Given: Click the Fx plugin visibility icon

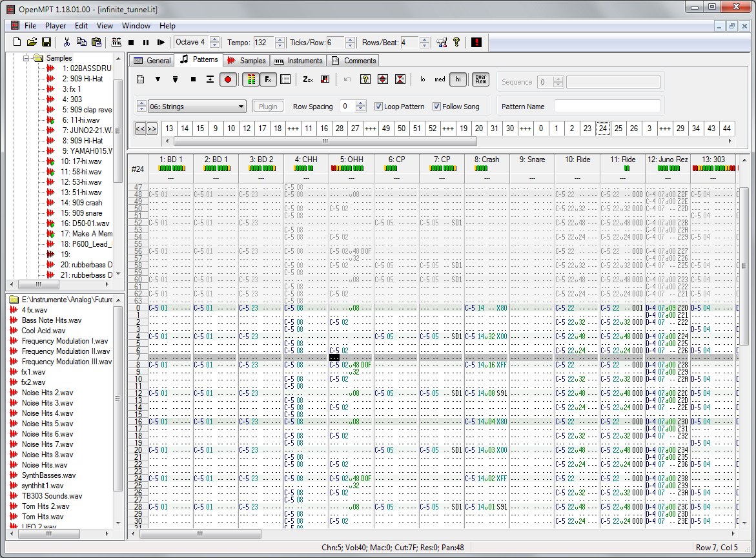Looking at the screenshot, I should coord(268,79).
